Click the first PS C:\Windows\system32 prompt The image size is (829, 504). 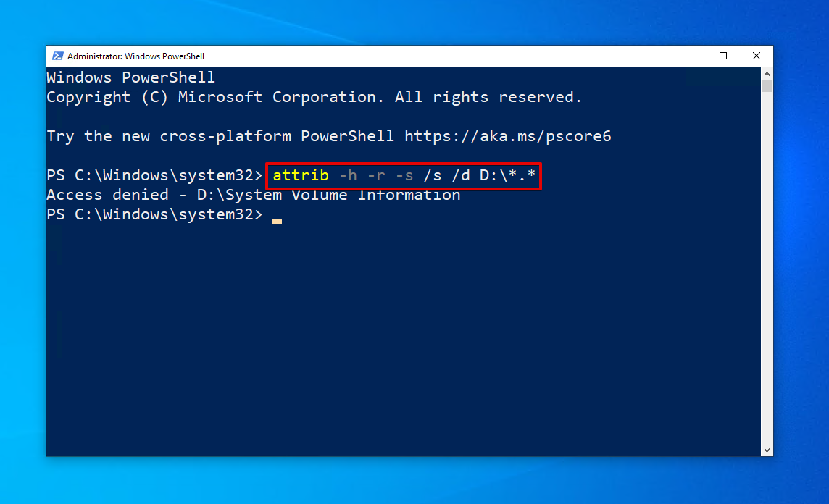pyautogui.click(x=154, y=175)
